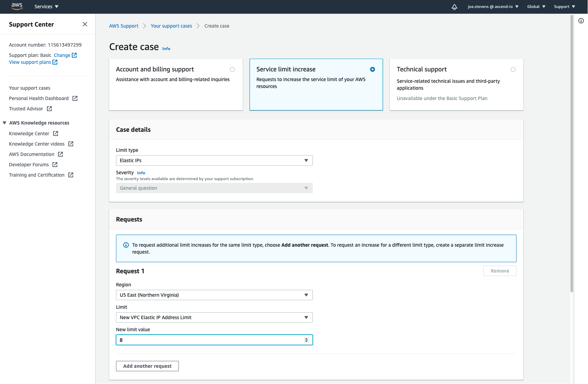Open Your support cases in sidebar
This screenshot has height=384, width=588.
pyautogui.click(x=30, y=88)
